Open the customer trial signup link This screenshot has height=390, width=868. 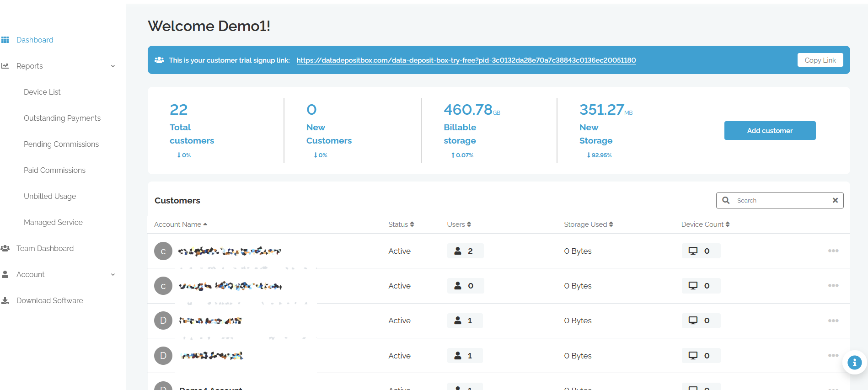pyautogui.click(x=466, y=60)
